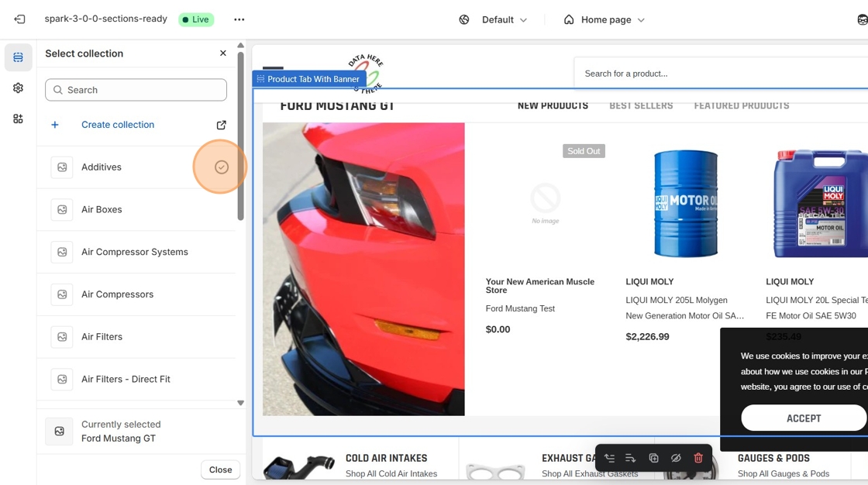The width and height of the screenshot is (868, 485).
Task: Click the red Mustang banner image
Action: coord(363,269)
